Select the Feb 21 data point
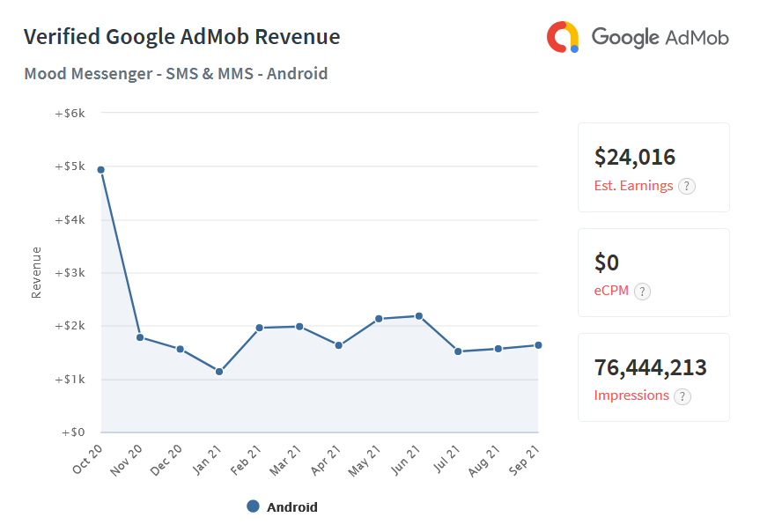This screenshot has width=760, height=532. pos(259,328)
